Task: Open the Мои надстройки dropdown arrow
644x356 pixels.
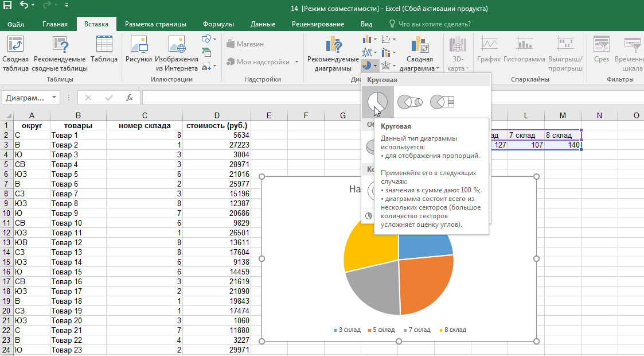Action: coord(296,62)
